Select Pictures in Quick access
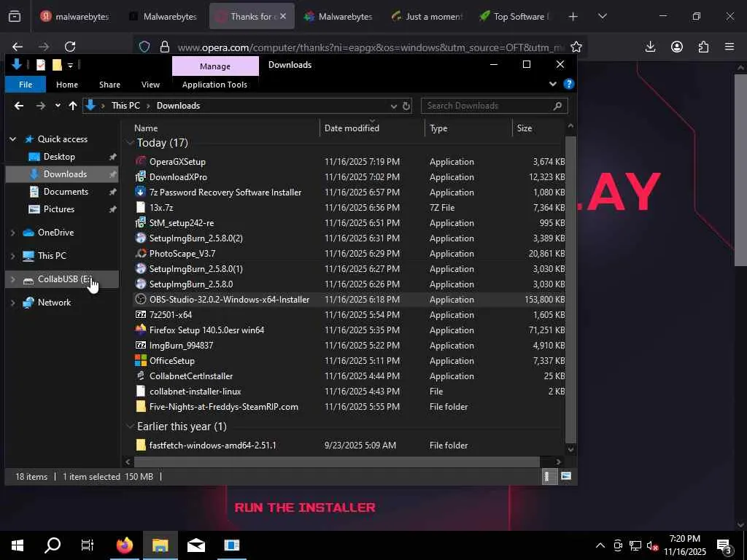The image size is (747, 560). [x=58, y=209]
